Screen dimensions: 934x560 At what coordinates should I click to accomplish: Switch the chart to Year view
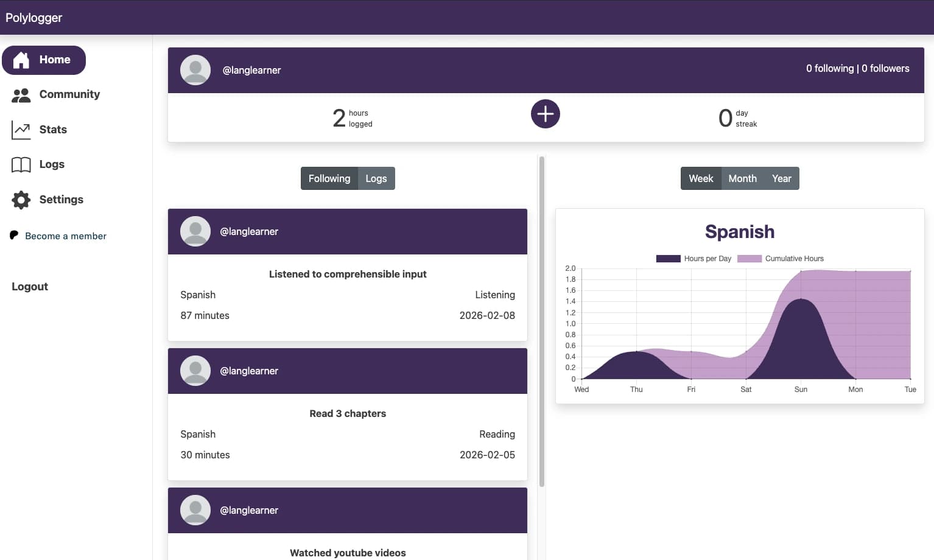pyautogui.click(x=782, y=178)
